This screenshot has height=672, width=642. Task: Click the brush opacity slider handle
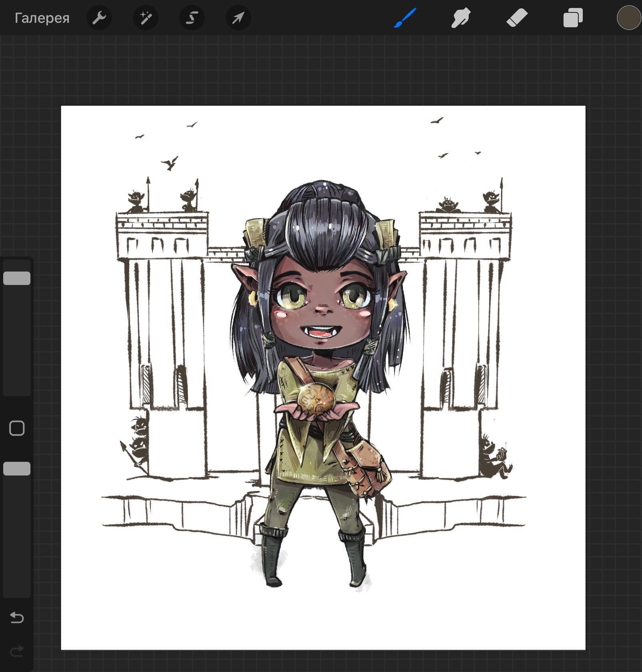[17, 469]
